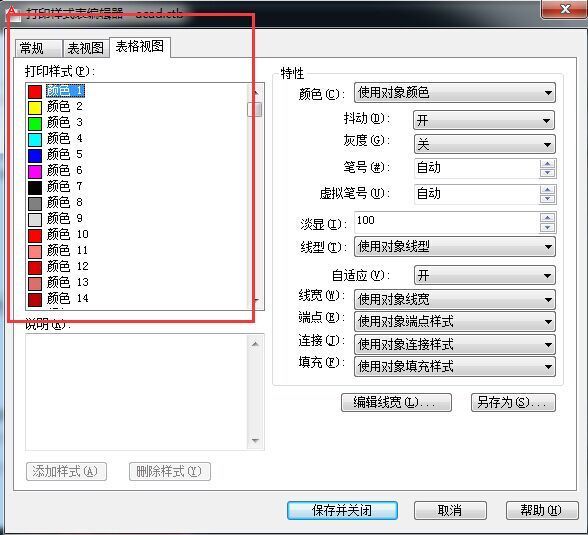Click the 淡显(I) screening value field

click(447, 222)
